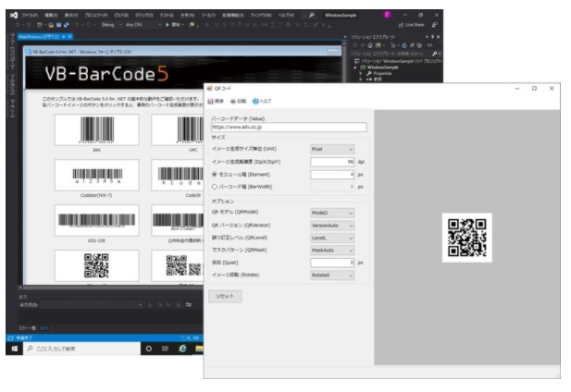This screenshot has height=392, width=571.
Task: Click the refresh icon in Solution Explorer toolbar
Action: click(x=404, y=45)
